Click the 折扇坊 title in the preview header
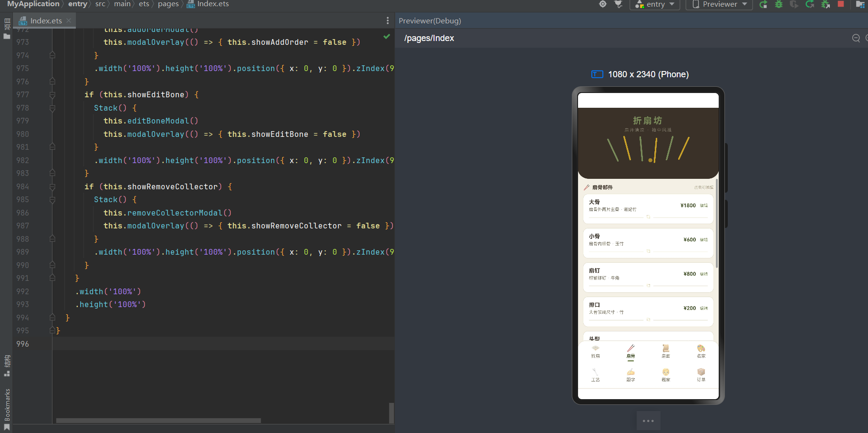The image size is (868, 433). tap(648, 120)
